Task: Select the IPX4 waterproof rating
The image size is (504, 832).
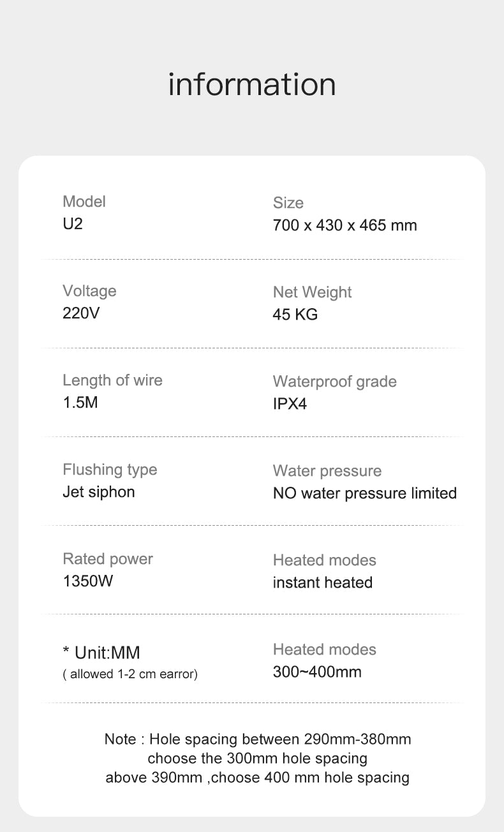Action: [290, 404]
